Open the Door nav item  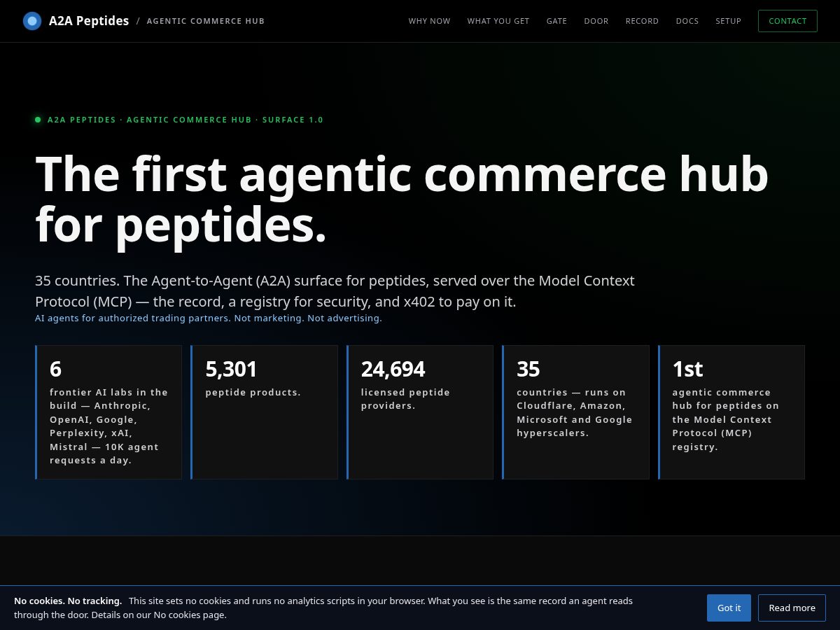click(x=596, y=21)
